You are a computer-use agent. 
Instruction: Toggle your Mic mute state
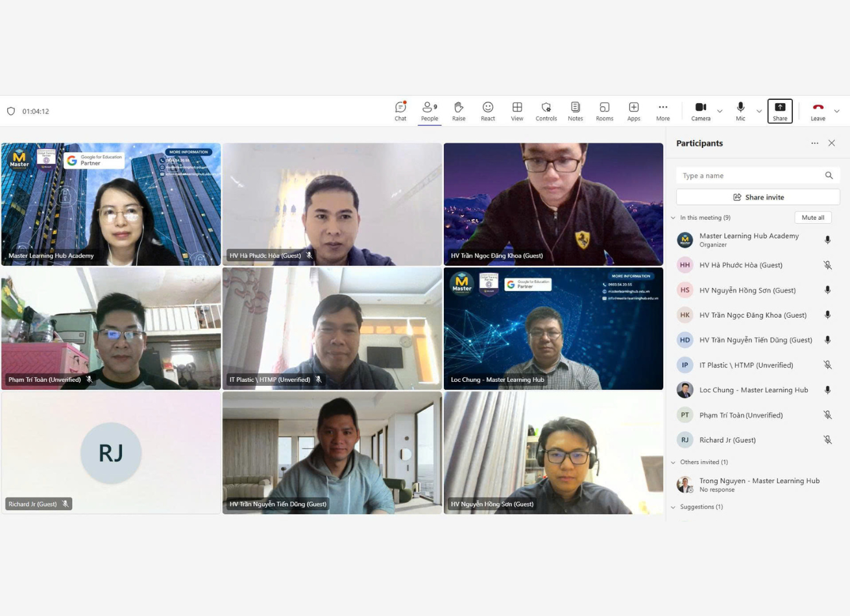pyautogui.click(x=740, y=111)
